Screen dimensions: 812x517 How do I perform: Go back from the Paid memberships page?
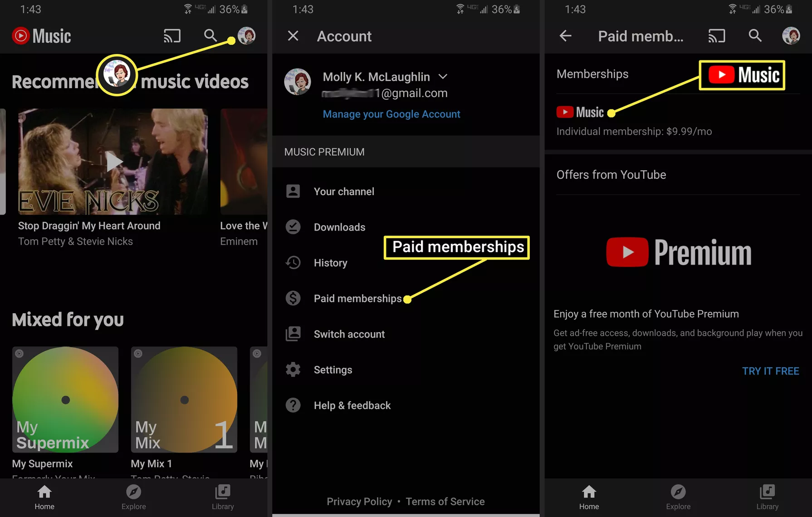[565, 36]
